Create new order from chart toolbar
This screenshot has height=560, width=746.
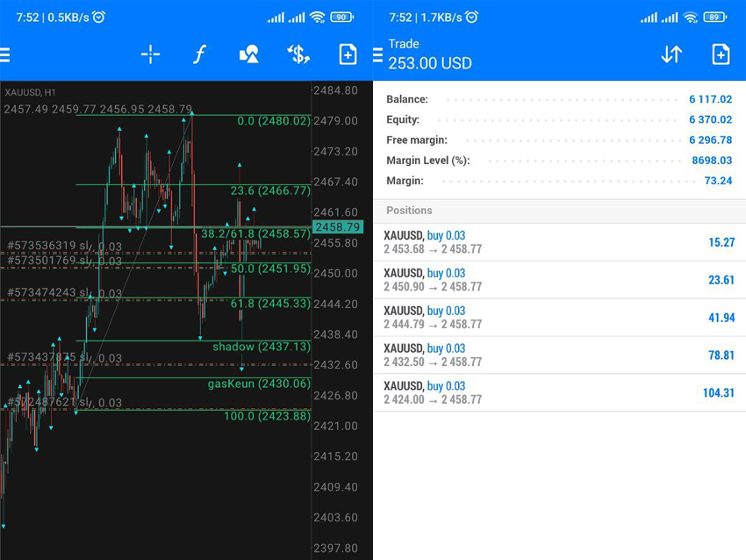click(x=348, y=54)
